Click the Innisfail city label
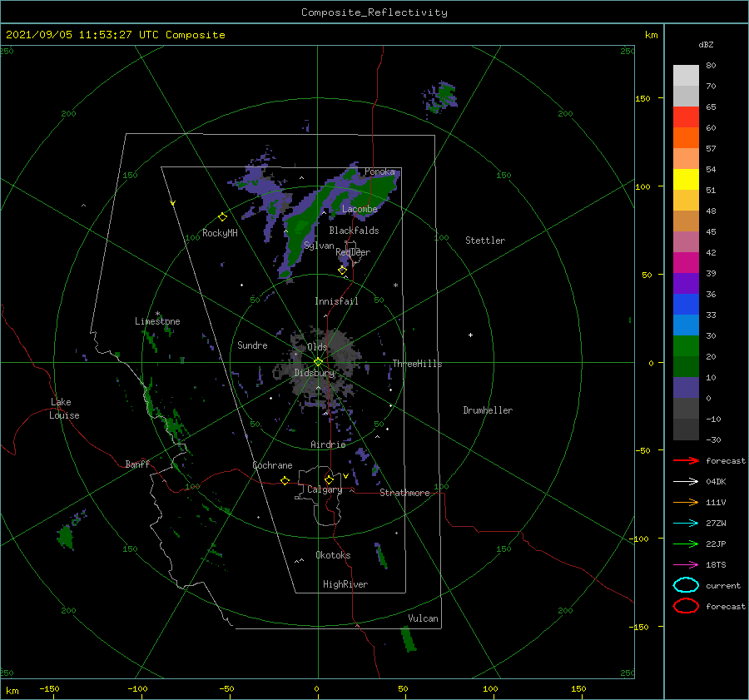 336,301
